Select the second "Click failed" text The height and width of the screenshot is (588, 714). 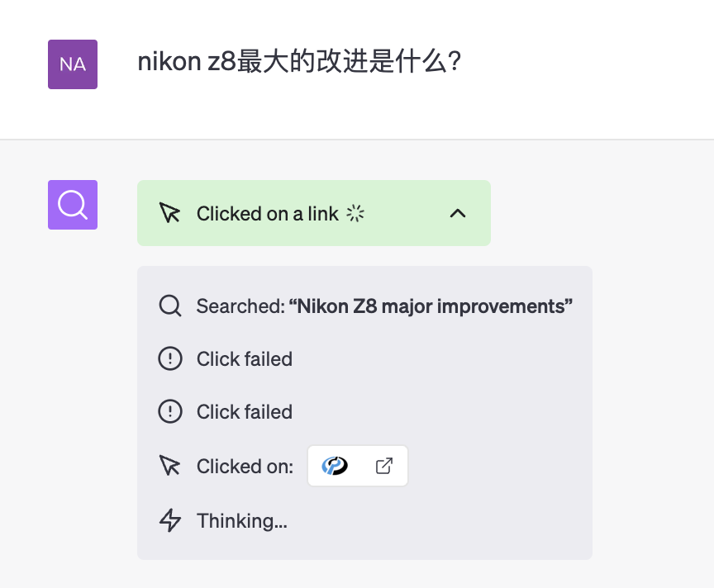click(x=245, y=412)
